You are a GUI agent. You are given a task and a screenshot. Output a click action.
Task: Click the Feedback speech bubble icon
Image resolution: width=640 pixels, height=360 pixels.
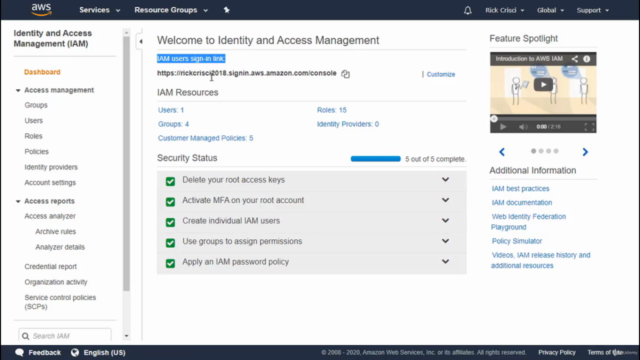coord(19,352)
